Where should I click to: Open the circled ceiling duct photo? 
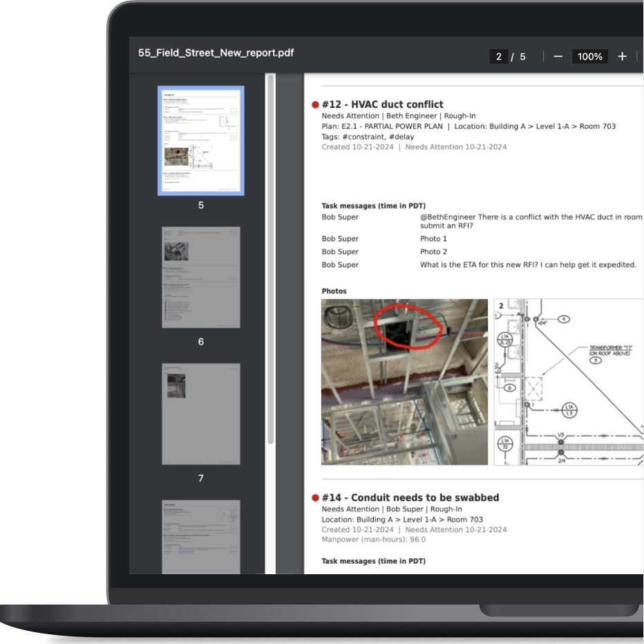pyautogui.click(x=404, y=381)
